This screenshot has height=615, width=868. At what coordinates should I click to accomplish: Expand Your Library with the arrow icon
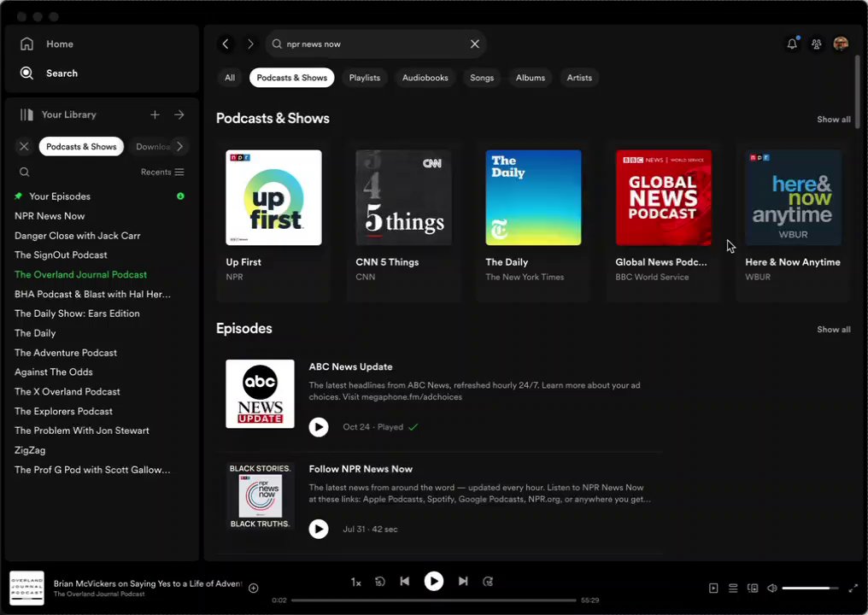click(179, 114)
